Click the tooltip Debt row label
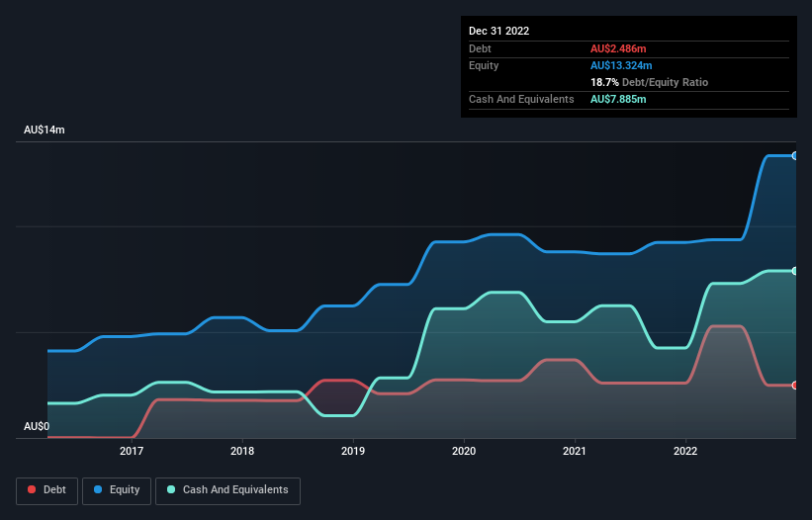 [480, 48]
